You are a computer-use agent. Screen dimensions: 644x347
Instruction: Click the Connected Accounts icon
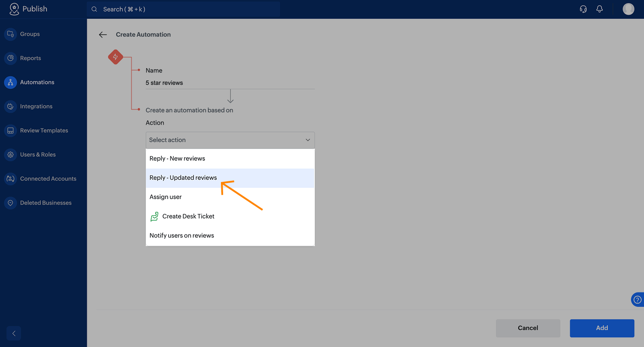(x=10, y=179)
